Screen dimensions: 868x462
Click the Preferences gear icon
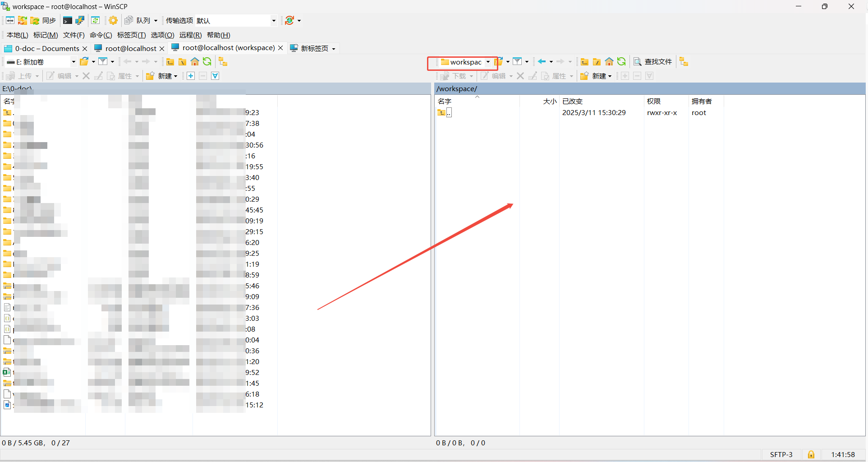(x=113, y=20)
